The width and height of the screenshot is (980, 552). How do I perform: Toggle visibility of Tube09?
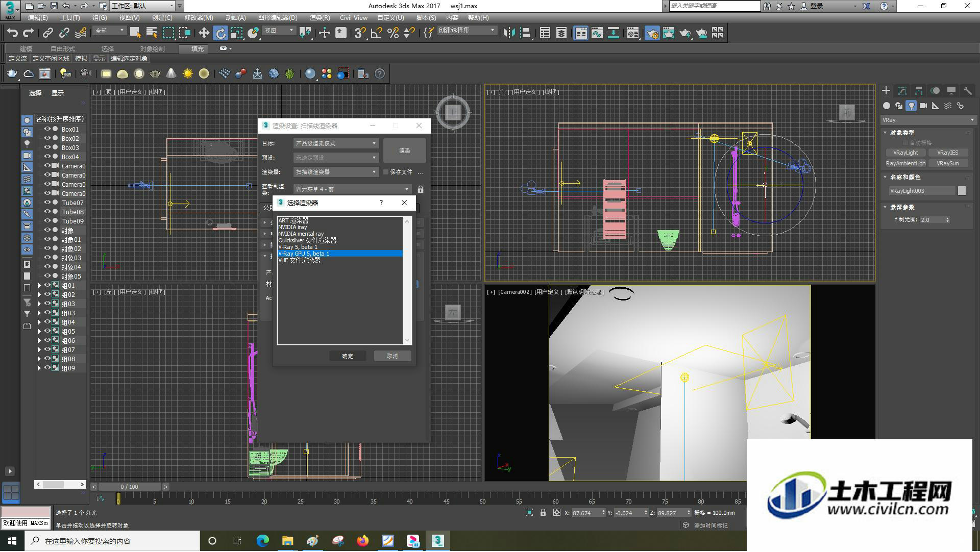(x=47, y=221)
